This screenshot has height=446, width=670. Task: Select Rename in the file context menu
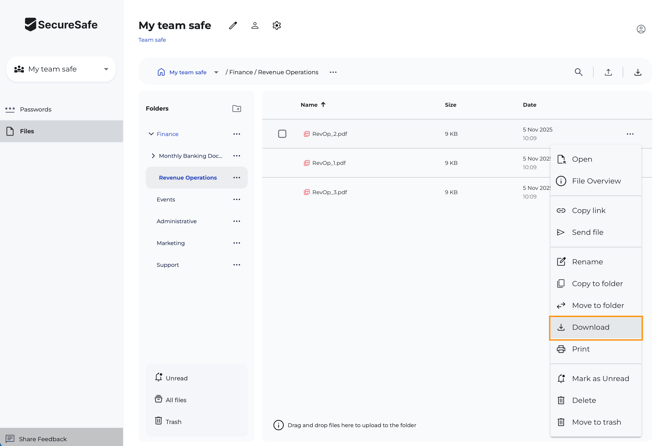tap(587, 262)
